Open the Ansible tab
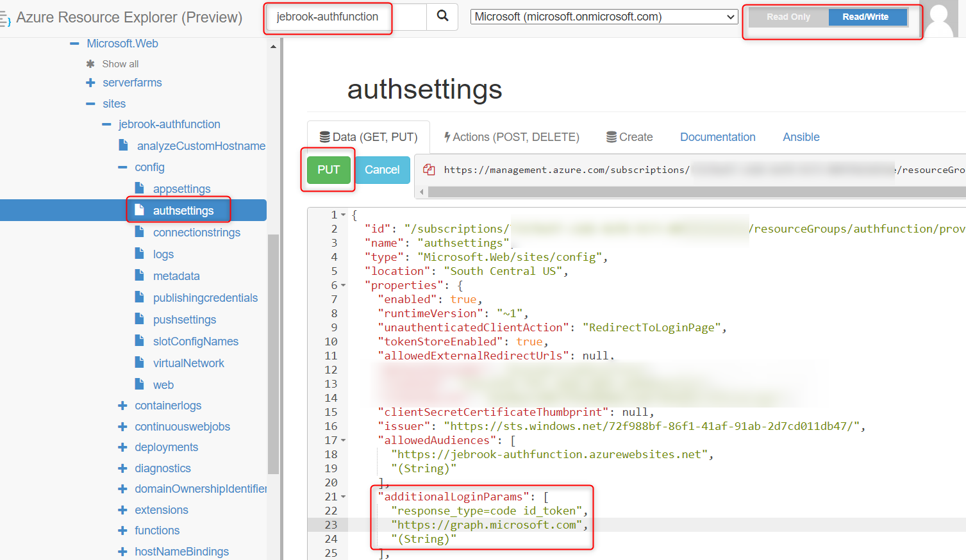 pos(801,136)
